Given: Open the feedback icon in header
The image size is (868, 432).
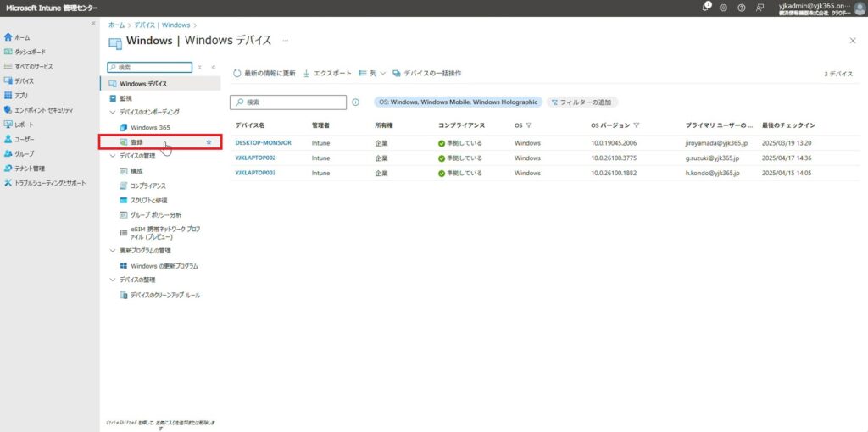Looking at the screenshot, I should click(x=759, y=8).
